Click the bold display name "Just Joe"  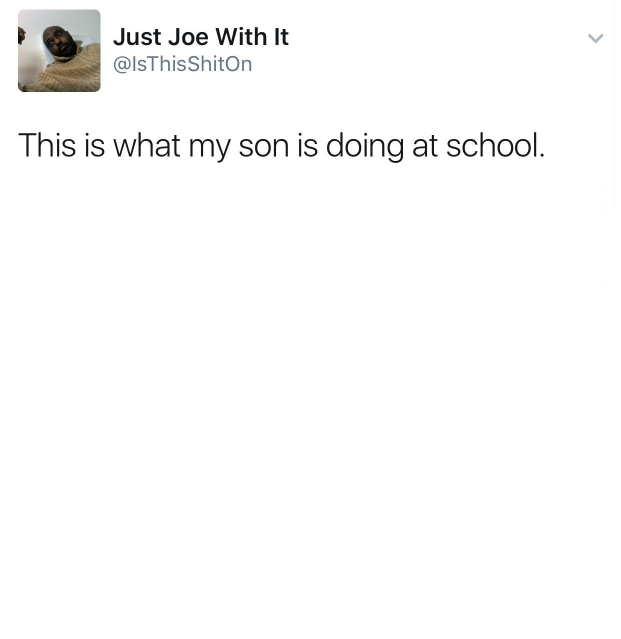point(161,37)
